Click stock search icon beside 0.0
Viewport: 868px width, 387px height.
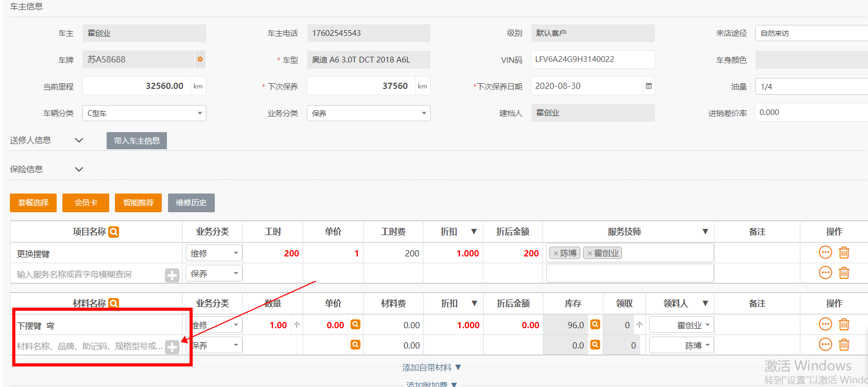tap(595, 344)
